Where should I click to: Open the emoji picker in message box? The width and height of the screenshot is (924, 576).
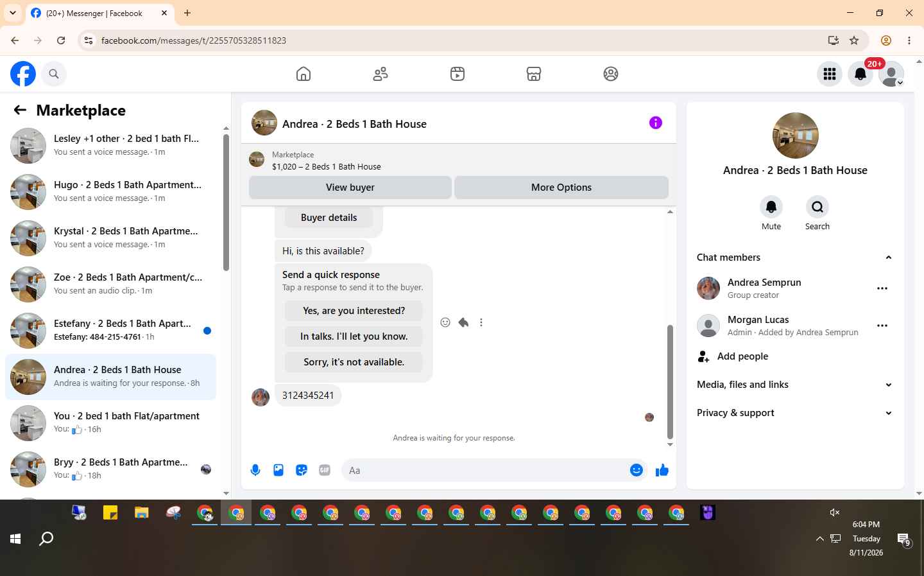[x=637, y=470]
